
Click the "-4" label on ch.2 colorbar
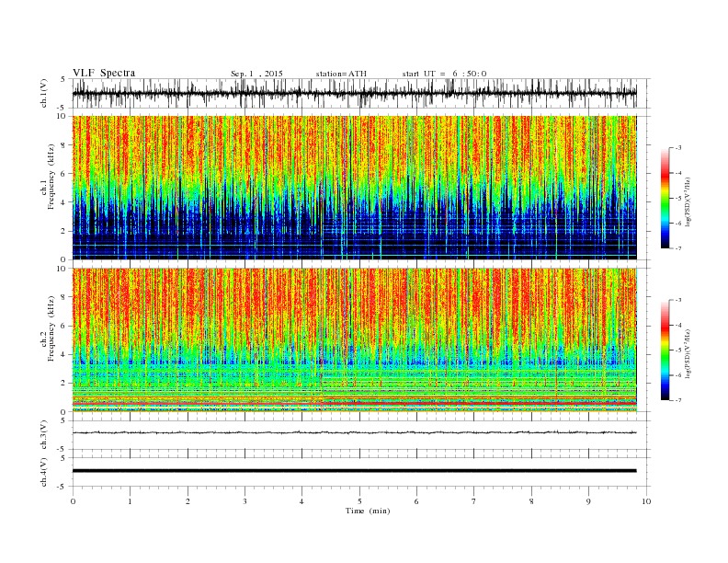click(678, 325)
